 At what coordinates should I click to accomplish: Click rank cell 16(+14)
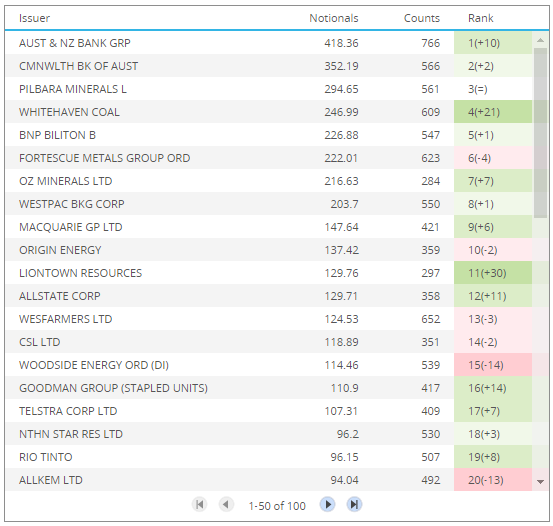coord(493,388)
